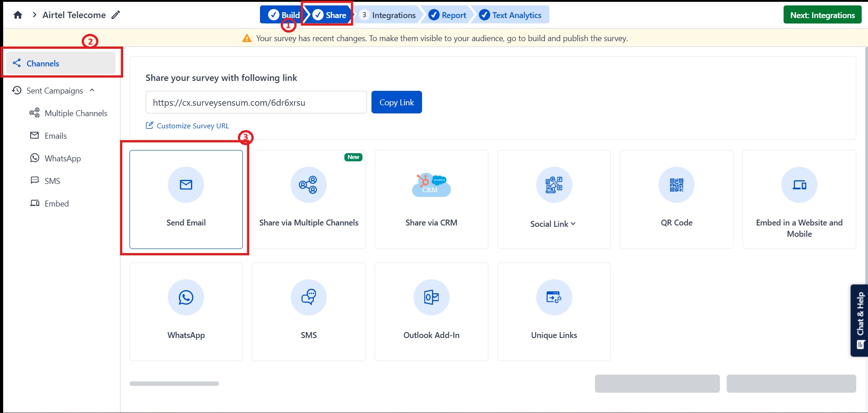The image size is (868, 413).
Task: Click the pencil icon to rename the survey
Action: (116, 15)
